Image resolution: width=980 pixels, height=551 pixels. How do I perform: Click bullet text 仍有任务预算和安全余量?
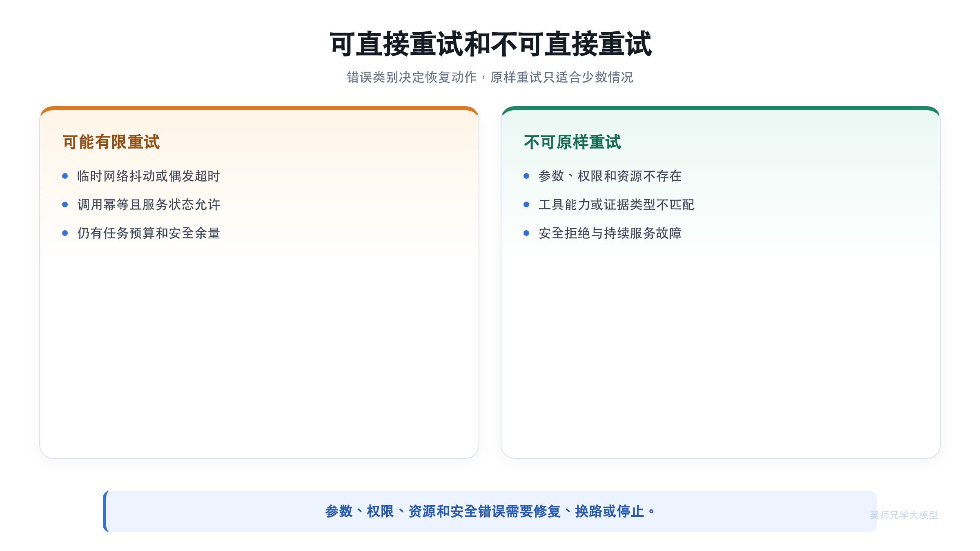(149, 233)
